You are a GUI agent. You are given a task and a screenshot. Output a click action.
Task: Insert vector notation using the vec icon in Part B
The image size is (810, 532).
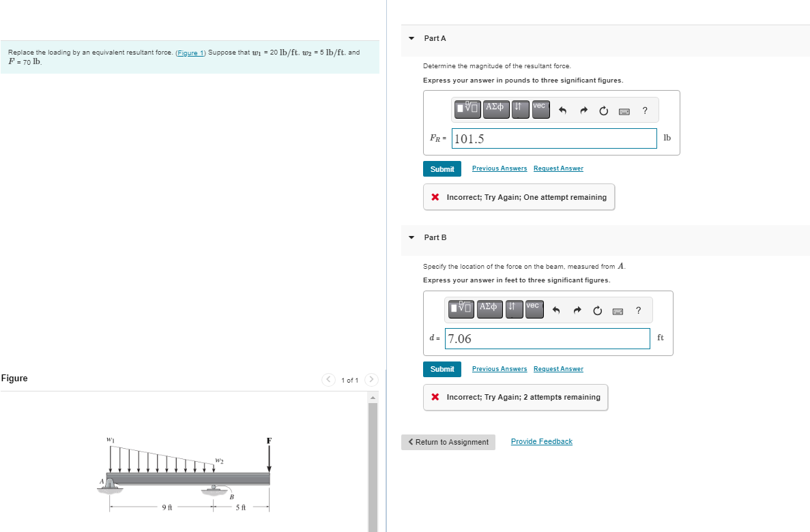(x=534, y=309)
